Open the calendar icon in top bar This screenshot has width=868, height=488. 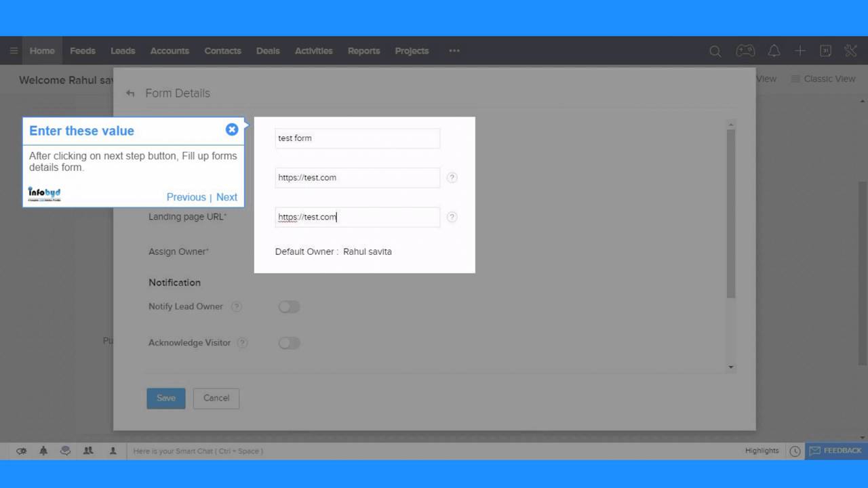(x=825, y=51)
